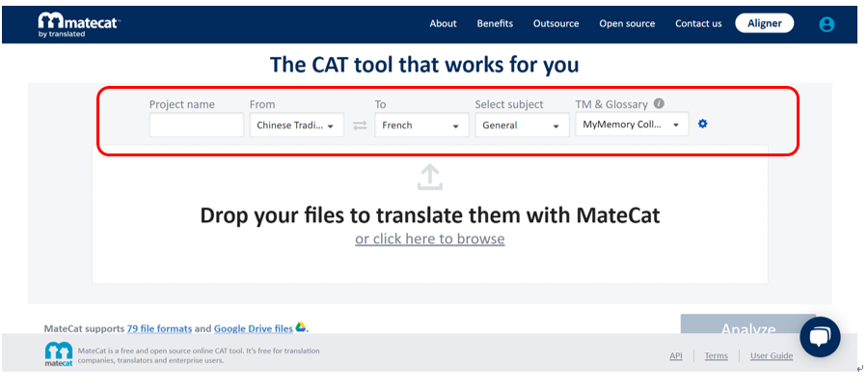Open the live chat bubble
The width and height of the screenshot is (868, 390).
820,337
